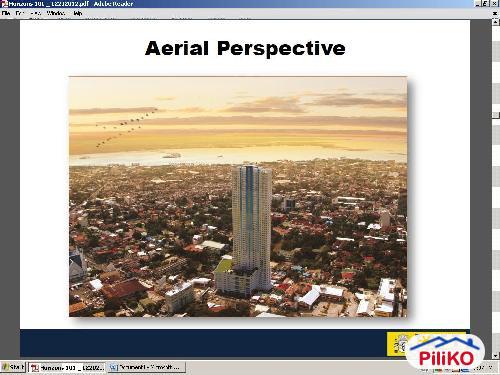500x375 pixels.
Task: Click the Aerial Perspective heading text
Action: point(245,48)
